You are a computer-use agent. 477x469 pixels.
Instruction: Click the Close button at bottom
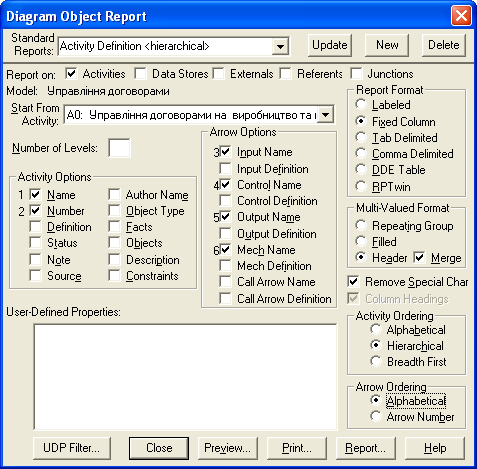159,448
